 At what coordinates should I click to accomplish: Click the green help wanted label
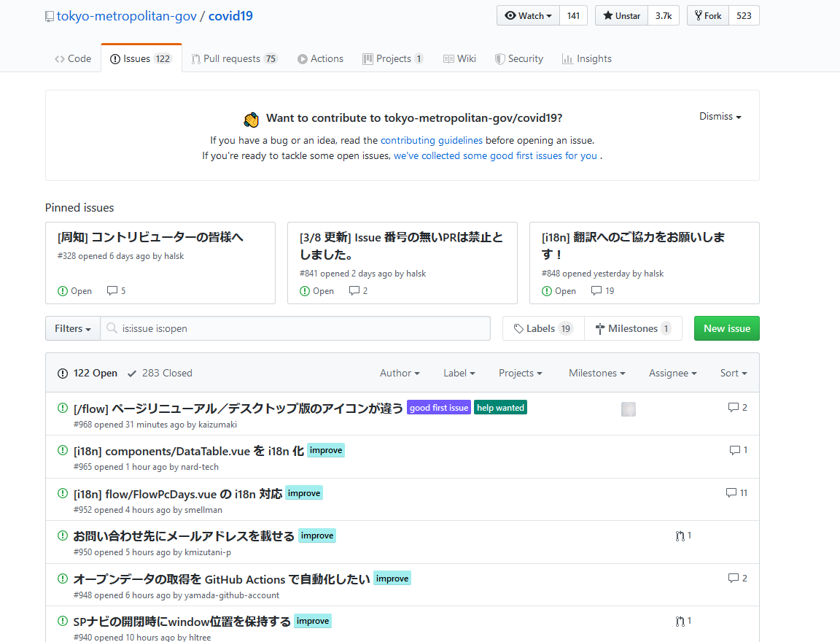pyautogui.click(x=500, y=408)
